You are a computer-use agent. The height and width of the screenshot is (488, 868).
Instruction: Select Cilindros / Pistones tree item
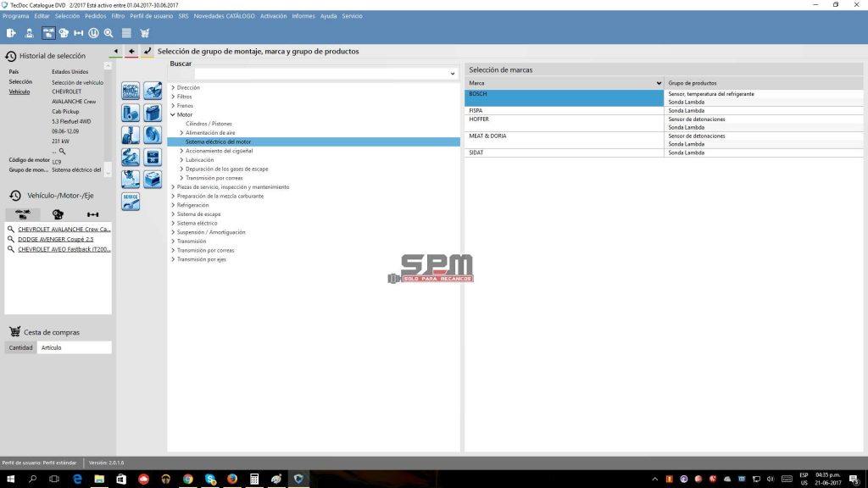209,124
